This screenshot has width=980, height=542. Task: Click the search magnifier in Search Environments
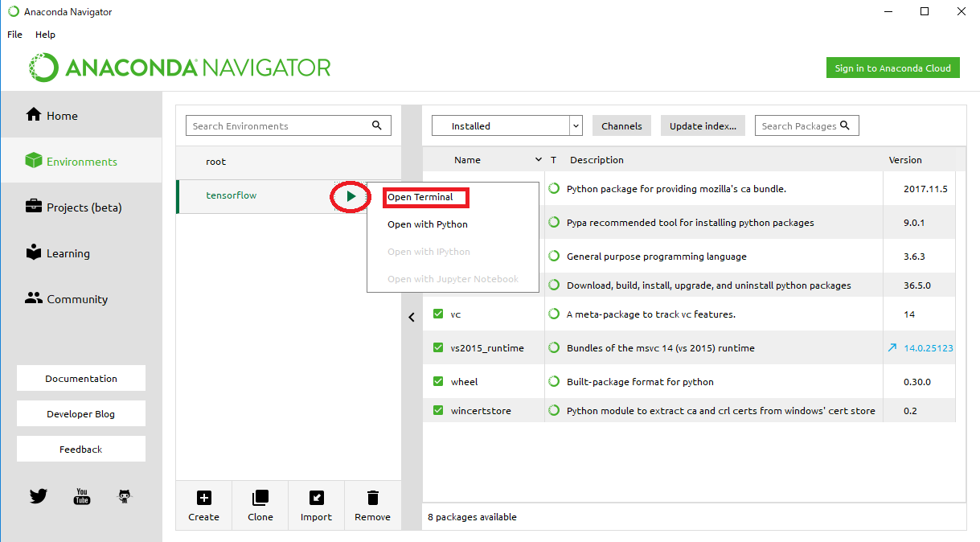(x=377, y=125)
